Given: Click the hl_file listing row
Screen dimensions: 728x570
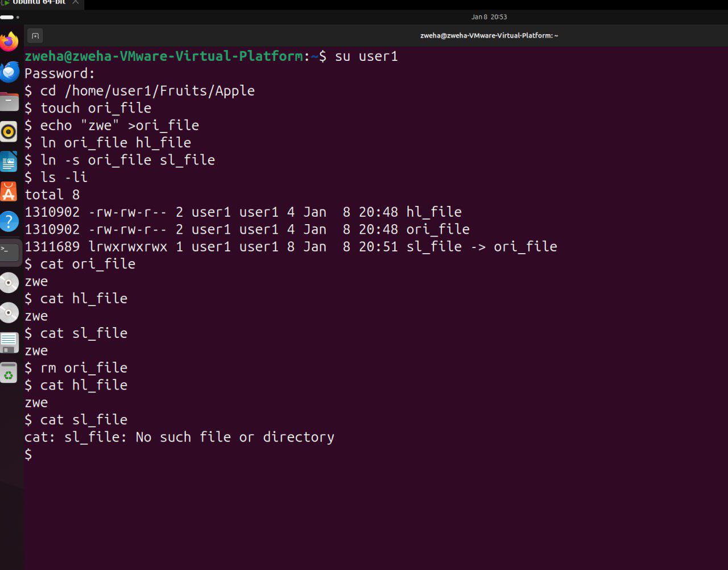Looking at the screenshot, I should [x=243, y=212].
